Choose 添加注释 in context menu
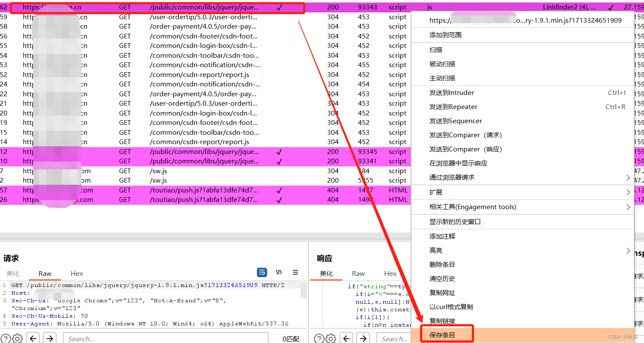 (x=522, y=236)
